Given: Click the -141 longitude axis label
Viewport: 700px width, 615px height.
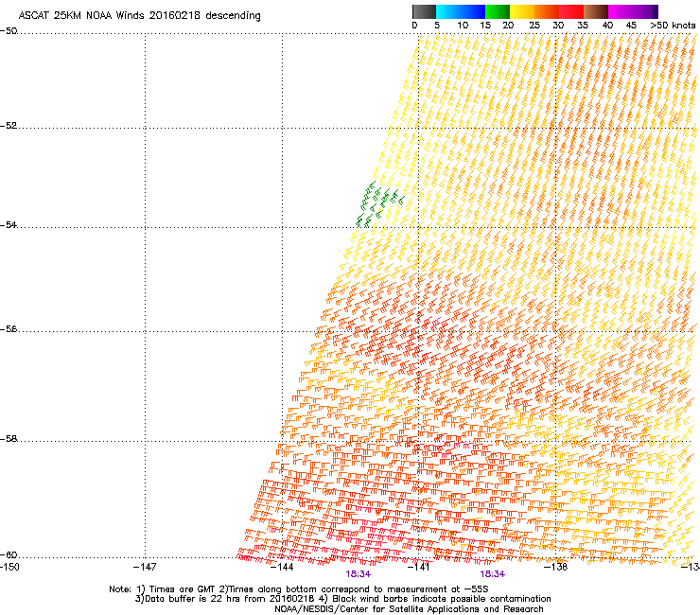Looking at the screenshot, I should tap(419, 567).
